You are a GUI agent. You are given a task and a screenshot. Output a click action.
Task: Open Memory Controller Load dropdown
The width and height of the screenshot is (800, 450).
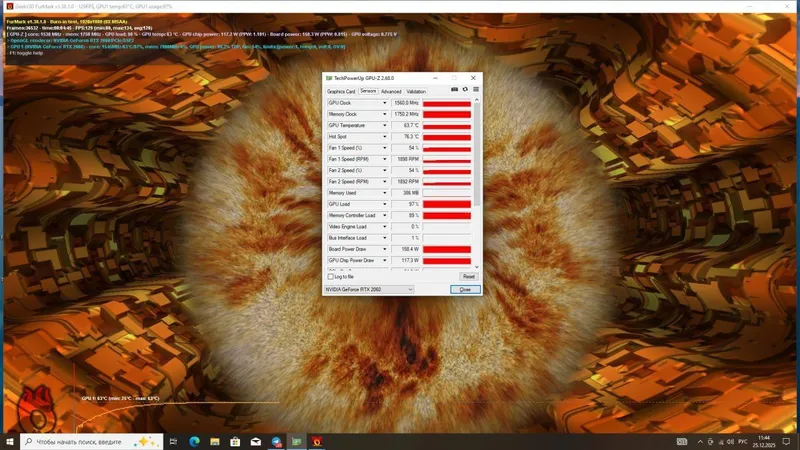385,215
